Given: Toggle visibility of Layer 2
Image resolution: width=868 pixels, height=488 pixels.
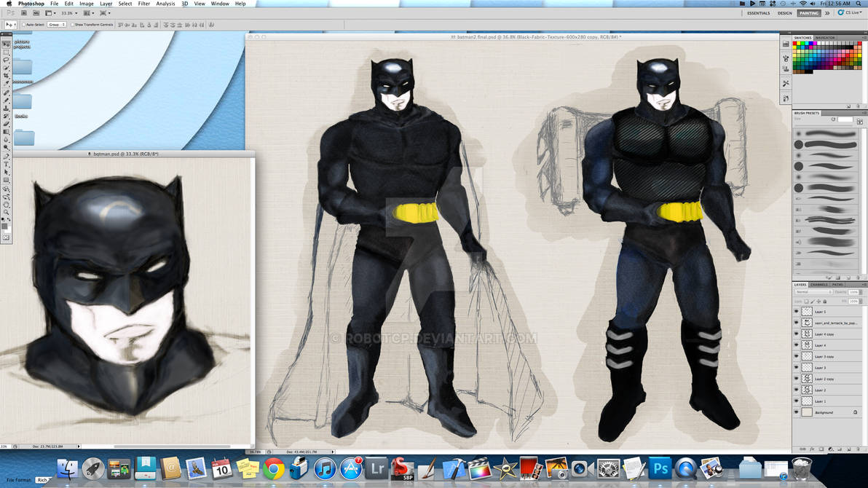Looking at the screenshot, I should (796, 390).
